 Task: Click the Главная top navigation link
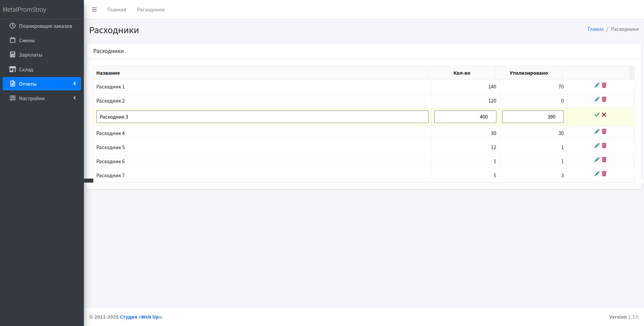click(117, 10)
